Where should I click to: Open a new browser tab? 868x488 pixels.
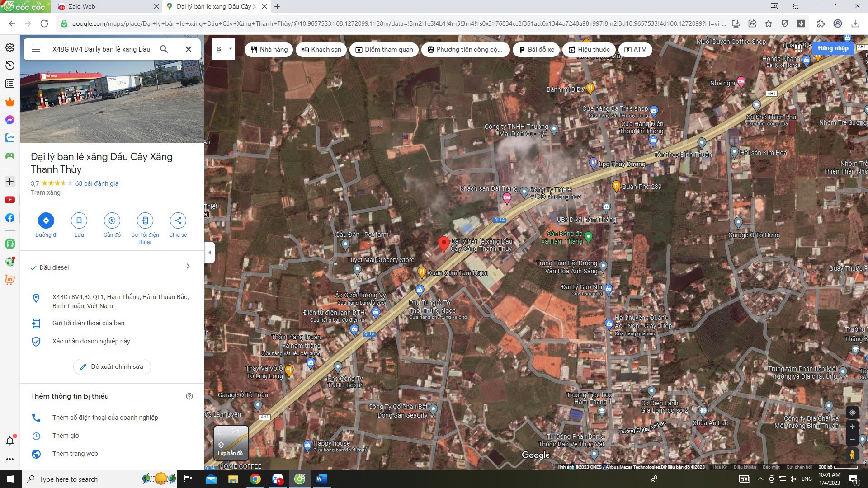(277, 6)
